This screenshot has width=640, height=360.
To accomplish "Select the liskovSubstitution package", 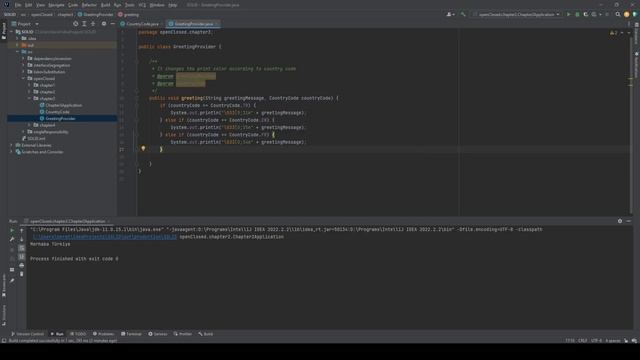I will 49,72.
